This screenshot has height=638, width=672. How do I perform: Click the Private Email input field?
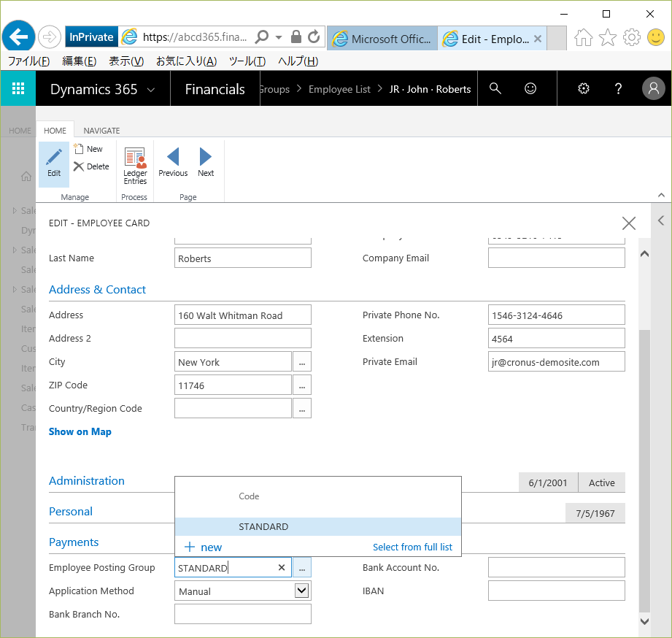(556, 362)
